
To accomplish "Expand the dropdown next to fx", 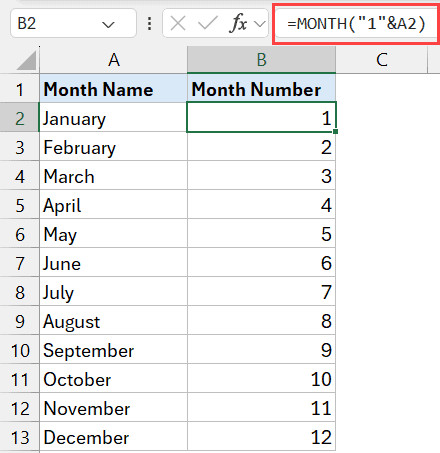I will [x=260, y=24].
